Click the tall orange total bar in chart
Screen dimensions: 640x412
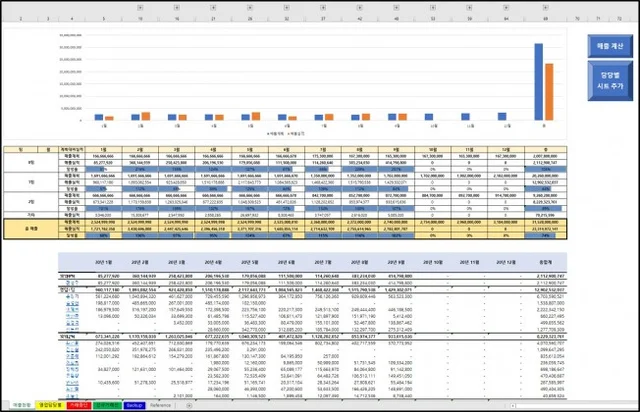tap(549, 93)
